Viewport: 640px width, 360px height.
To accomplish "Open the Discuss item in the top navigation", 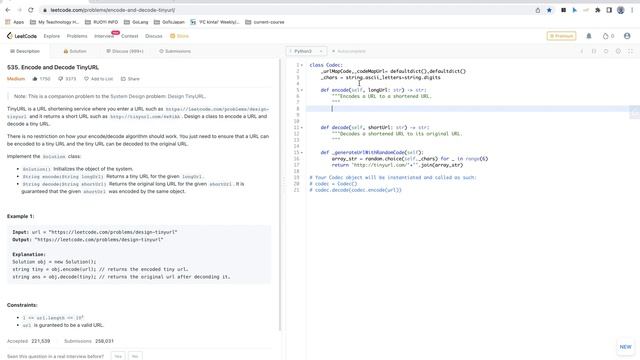I will pyautogui.click(x=153, y=36).
